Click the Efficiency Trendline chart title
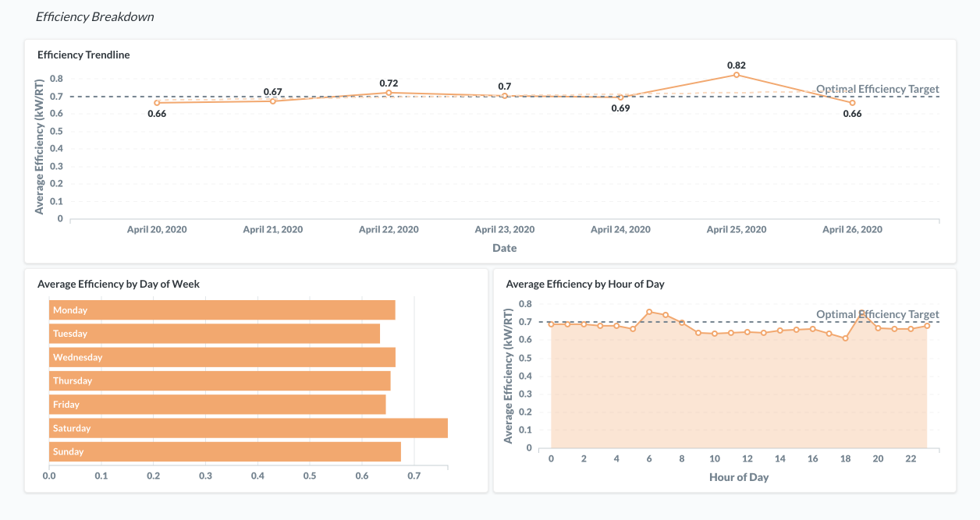 [83, 55]
